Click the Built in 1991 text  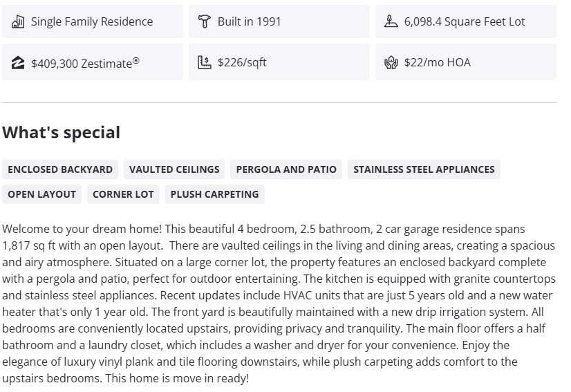(x=249, y=21)
